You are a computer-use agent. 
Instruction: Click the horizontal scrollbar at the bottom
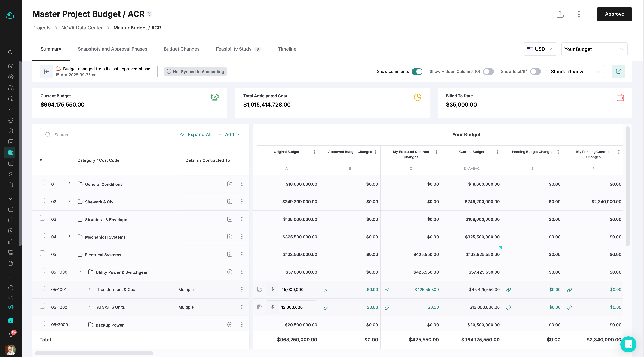(x=94, y=353)
